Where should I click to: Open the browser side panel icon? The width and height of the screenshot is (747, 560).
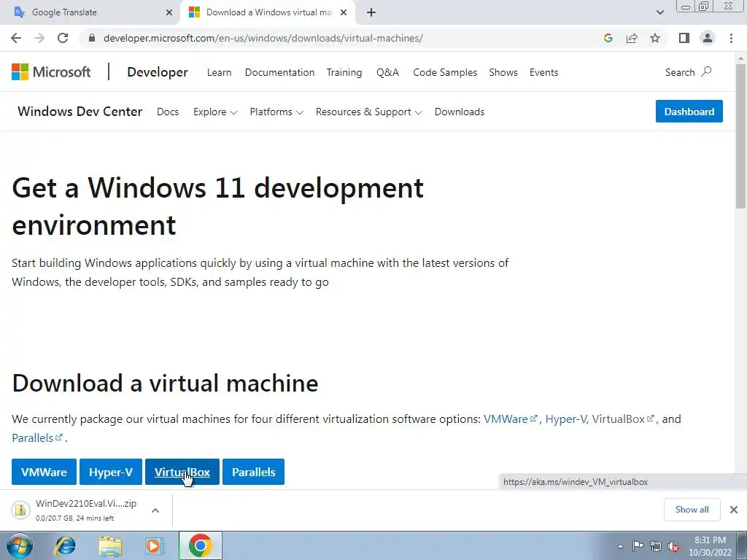coord(684,38)
